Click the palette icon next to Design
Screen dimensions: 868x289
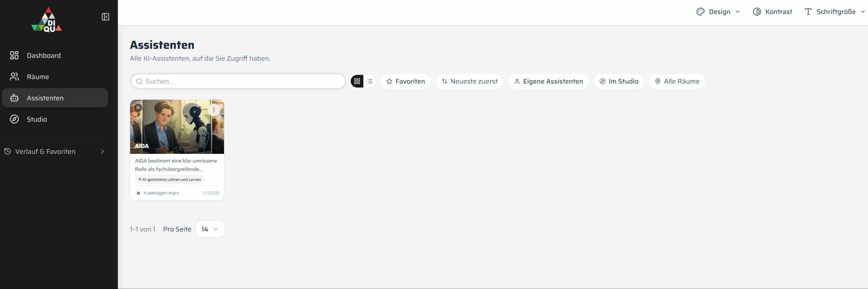click(701, 12)
